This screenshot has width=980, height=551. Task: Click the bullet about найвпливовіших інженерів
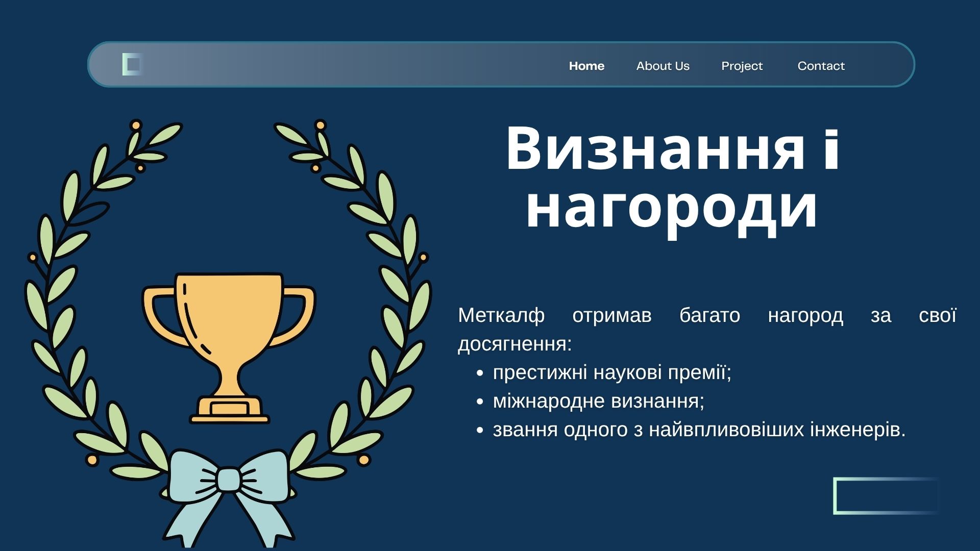(x=699, y=430)
